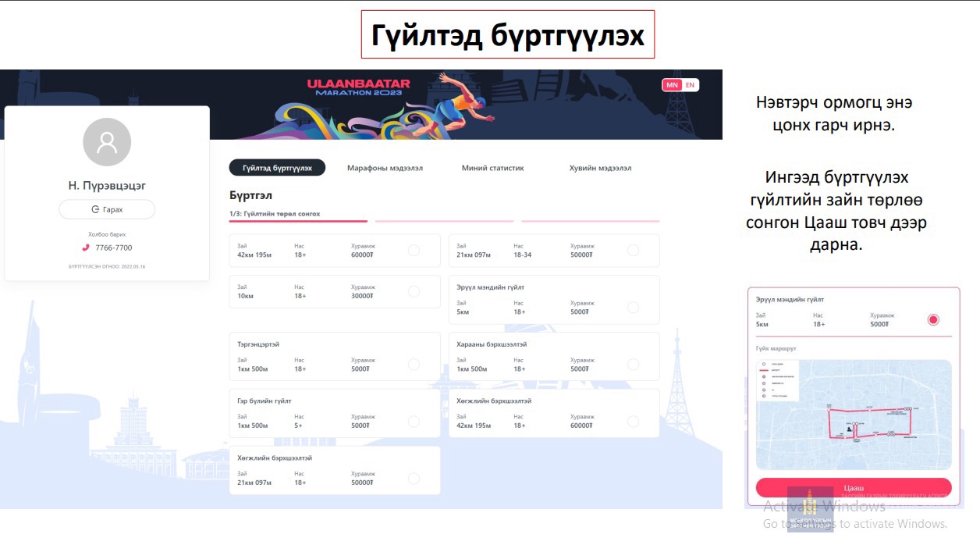980x552 pixels.
Task: Choose the Гэр бүлийн гүйлт radio button
Action: point(414,421)
